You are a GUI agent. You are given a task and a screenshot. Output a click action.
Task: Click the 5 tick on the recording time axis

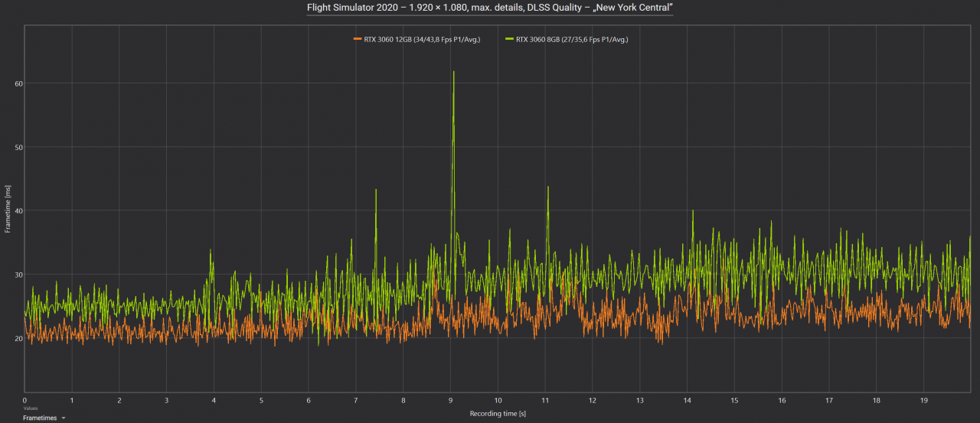tap(261, 400)
